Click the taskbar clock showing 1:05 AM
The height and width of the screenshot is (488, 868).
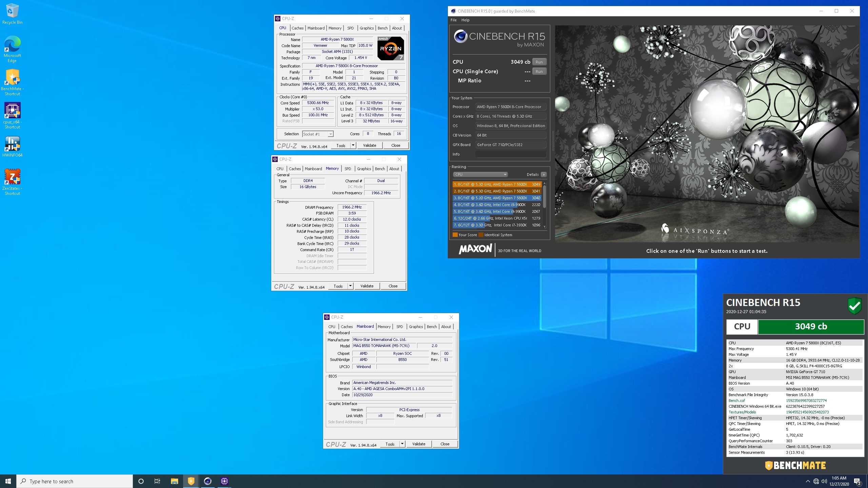click(839, 481)
